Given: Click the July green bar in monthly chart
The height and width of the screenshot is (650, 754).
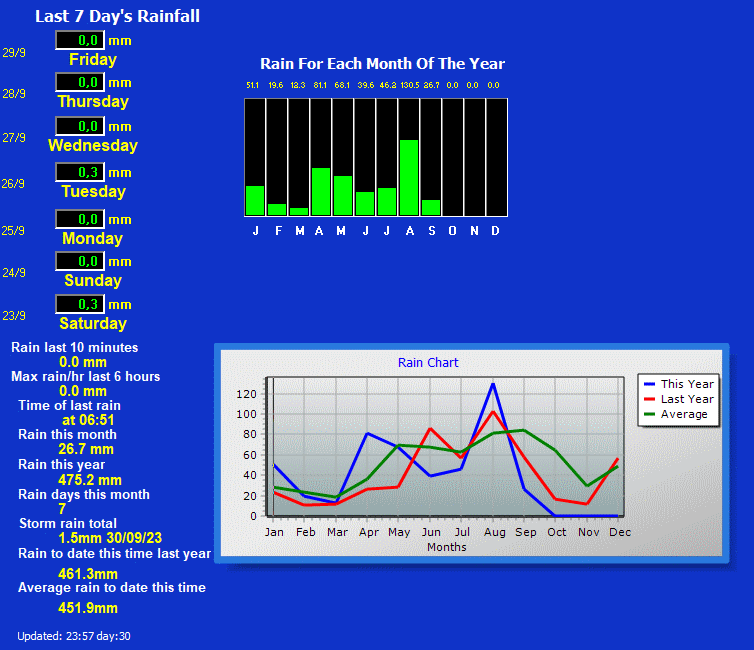Looking at the screenshot, I should point(387,201).
